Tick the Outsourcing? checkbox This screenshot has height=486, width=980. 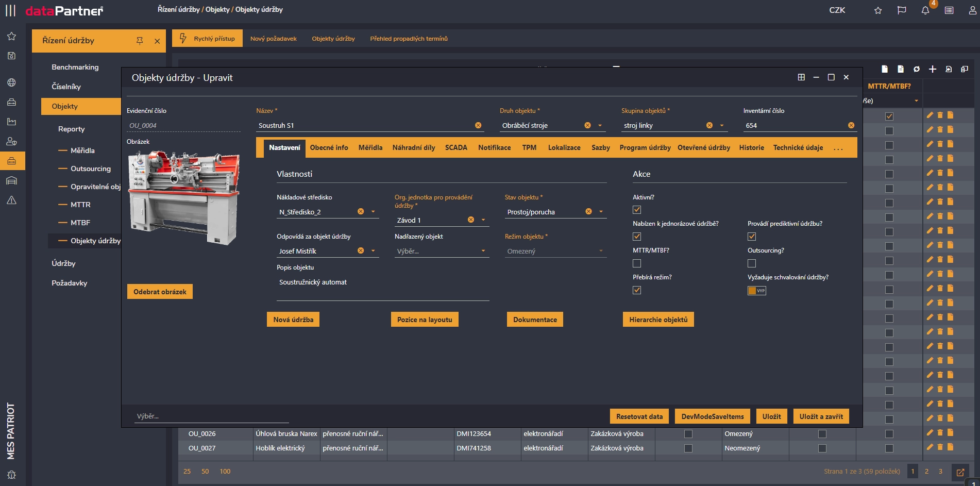752,263
